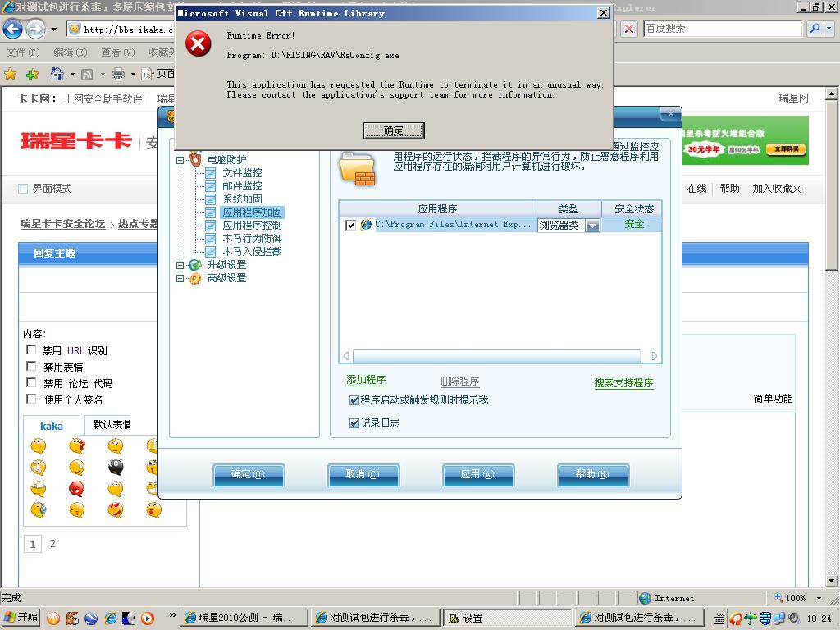Select 木马入侵拦截 in settings tree
This screenshot has width=840, height=630.
coord(252,251)
